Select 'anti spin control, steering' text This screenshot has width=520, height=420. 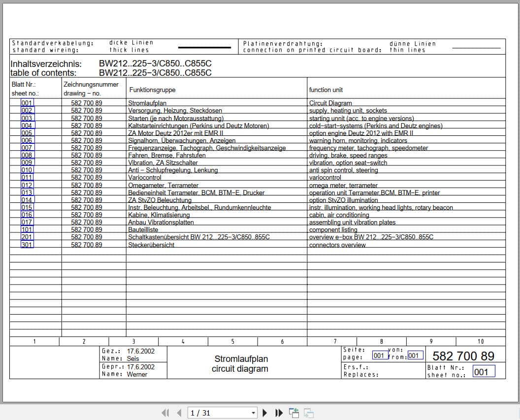pos(344,170)
